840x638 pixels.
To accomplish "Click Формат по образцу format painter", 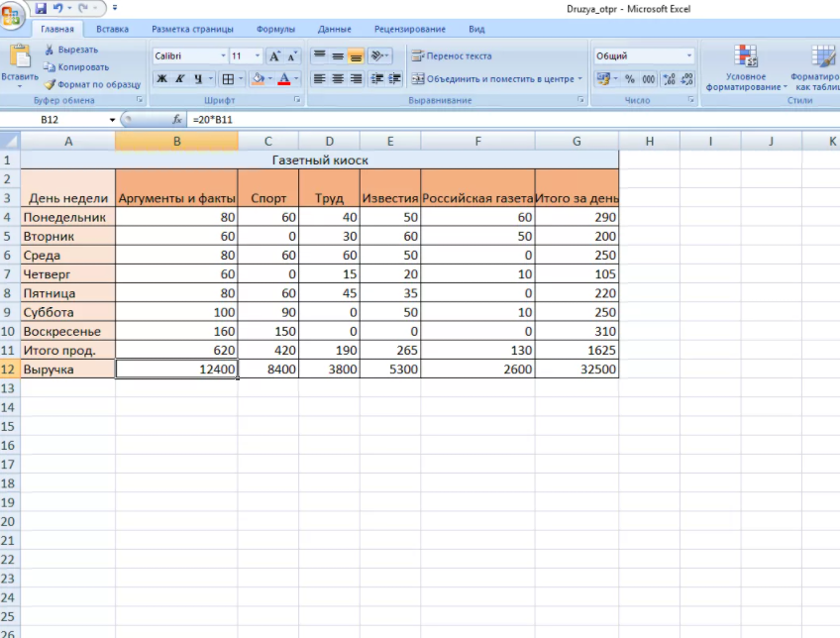I will (93, 84).
